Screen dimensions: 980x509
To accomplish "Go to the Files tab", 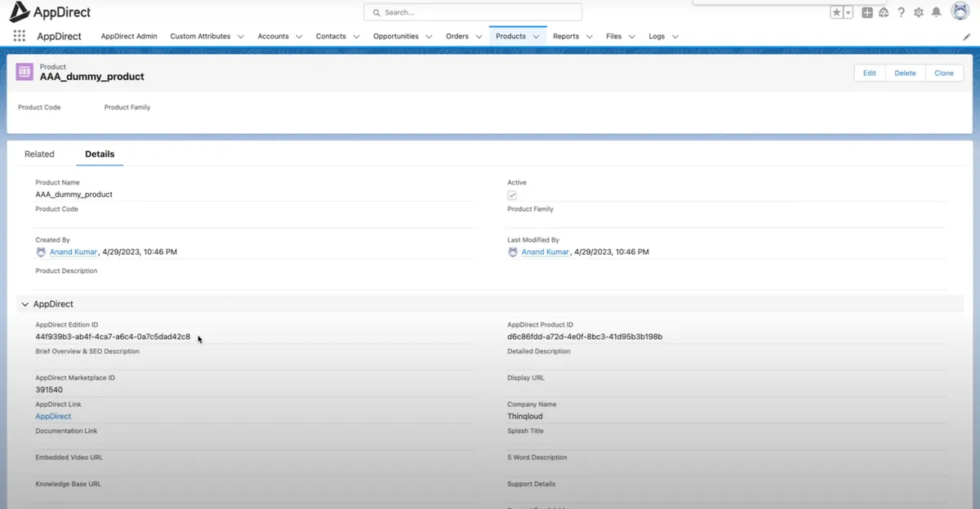I will [613, 37].
